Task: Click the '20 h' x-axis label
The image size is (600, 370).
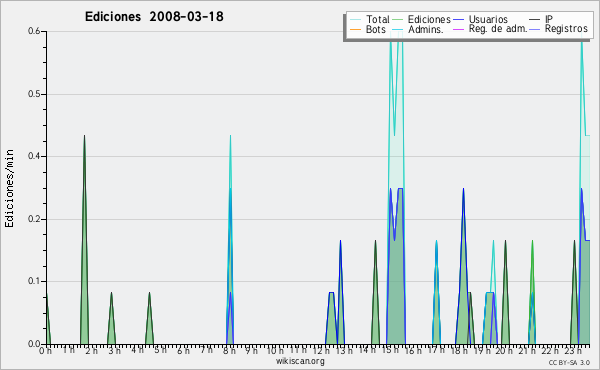Action: click(504, 350)
